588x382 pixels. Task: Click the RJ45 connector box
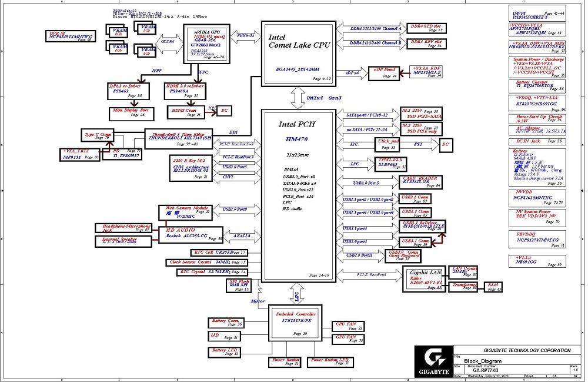[493, 287]
